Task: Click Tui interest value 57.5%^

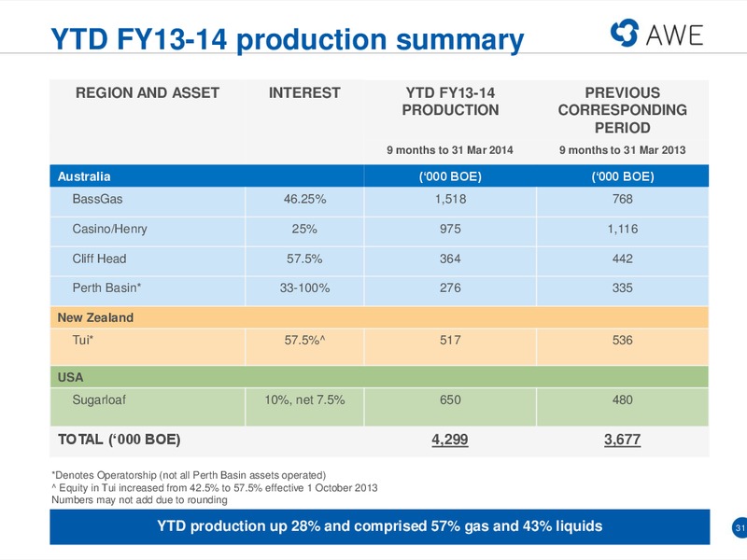Action: [x=304, y=340]
